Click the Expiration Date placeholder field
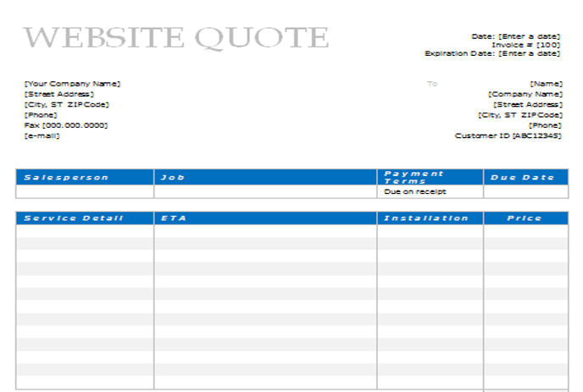Screen dimensions: 583x392 (492, 53)
